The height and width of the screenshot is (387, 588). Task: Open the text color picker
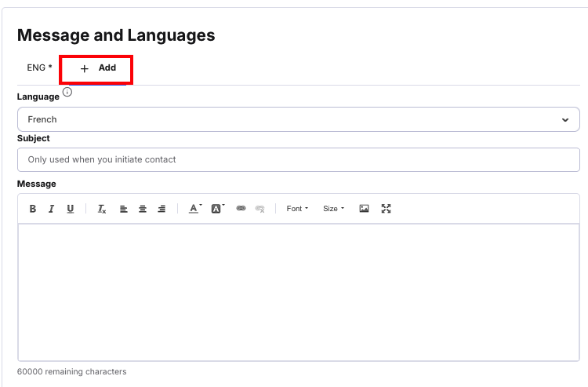pyautogui.click(x=195, y=209)
